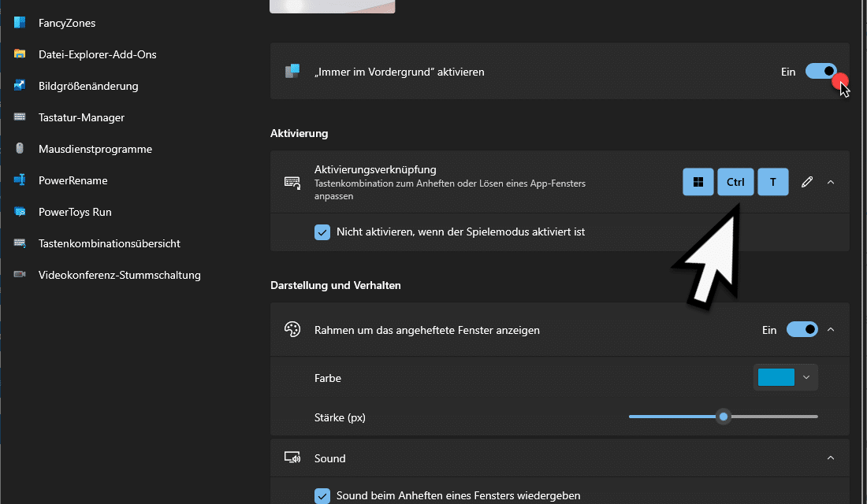
Task: Click the 'Farbe' row label
Action: [x=328, y=378]
